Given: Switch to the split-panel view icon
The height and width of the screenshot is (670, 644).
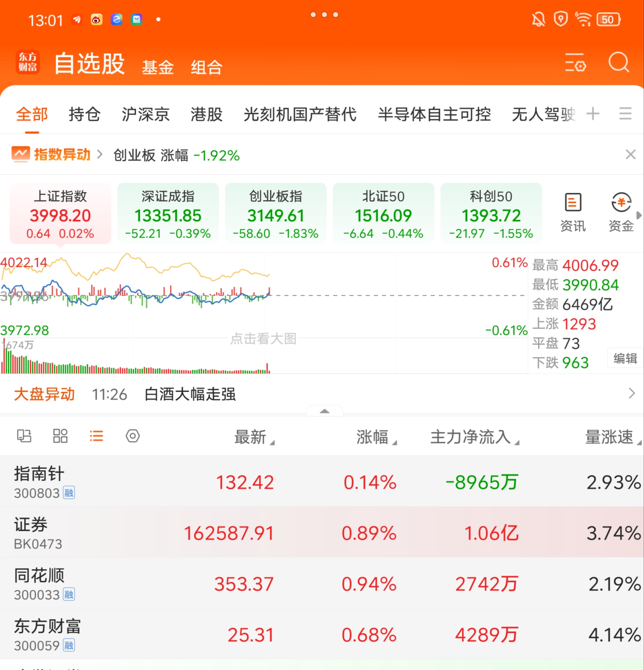Looking at the screenshot, I should pos(24,436).
